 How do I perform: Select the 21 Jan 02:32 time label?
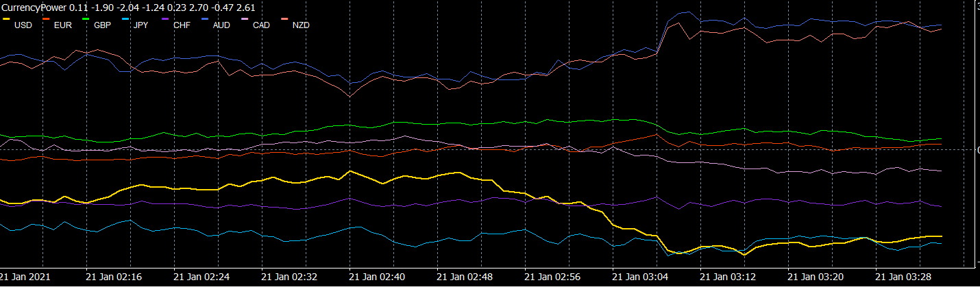point(289,277)
